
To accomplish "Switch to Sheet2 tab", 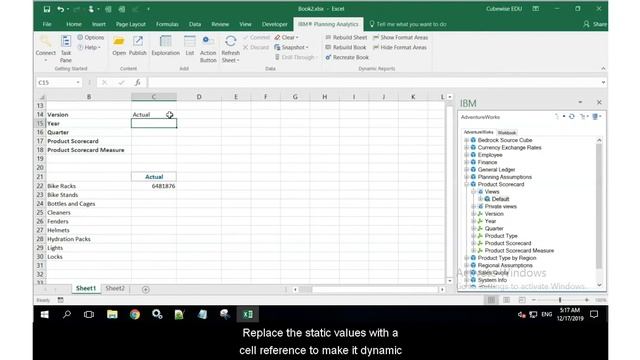I will click(x=115, y=288).
